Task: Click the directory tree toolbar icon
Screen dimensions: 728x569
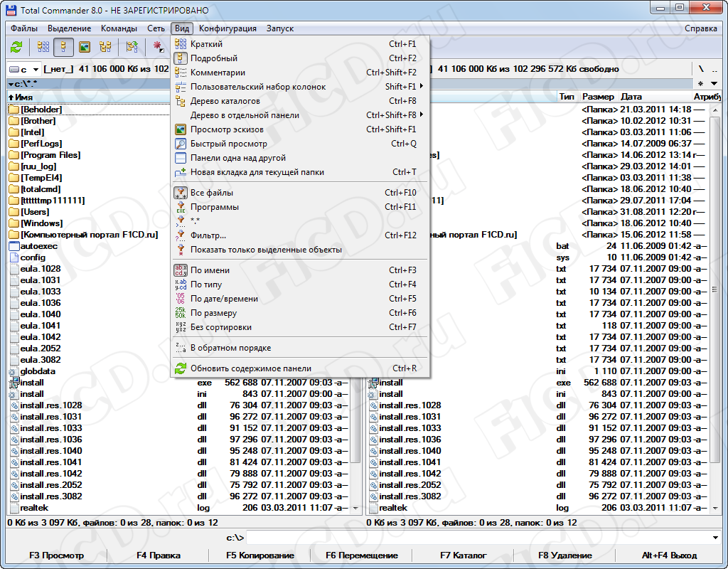Action: 105,47
